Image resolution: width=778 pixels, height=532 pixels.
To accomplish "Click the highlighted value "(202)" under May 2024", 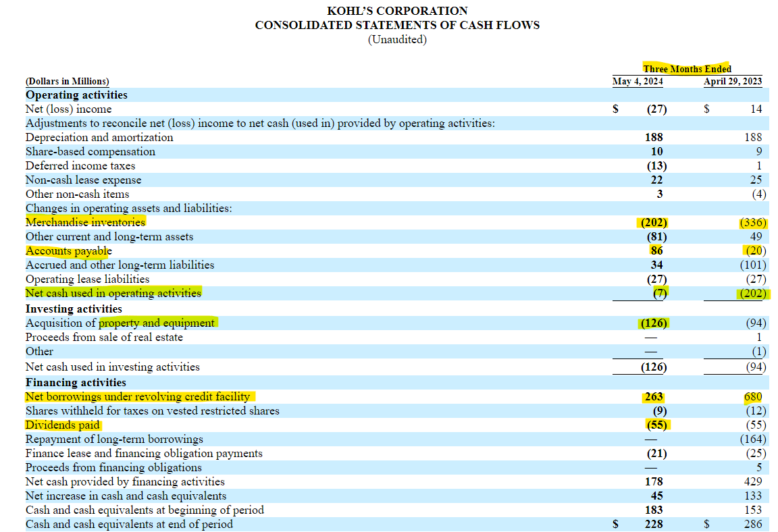I will pyautogui.click(x=652, y=222).
